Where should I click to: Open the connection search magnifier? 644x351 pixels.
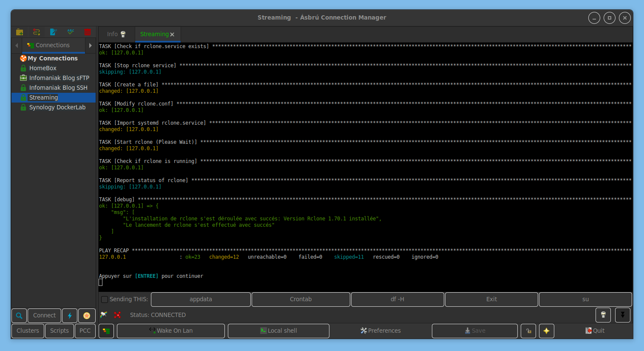click(19, 316)
